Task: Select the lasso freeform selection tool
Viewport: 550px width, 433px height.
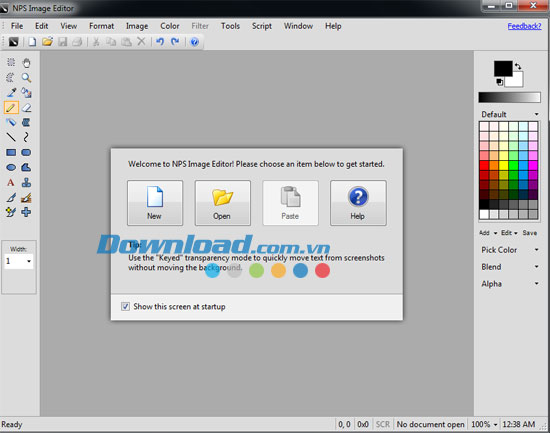Action: point(11,78)
